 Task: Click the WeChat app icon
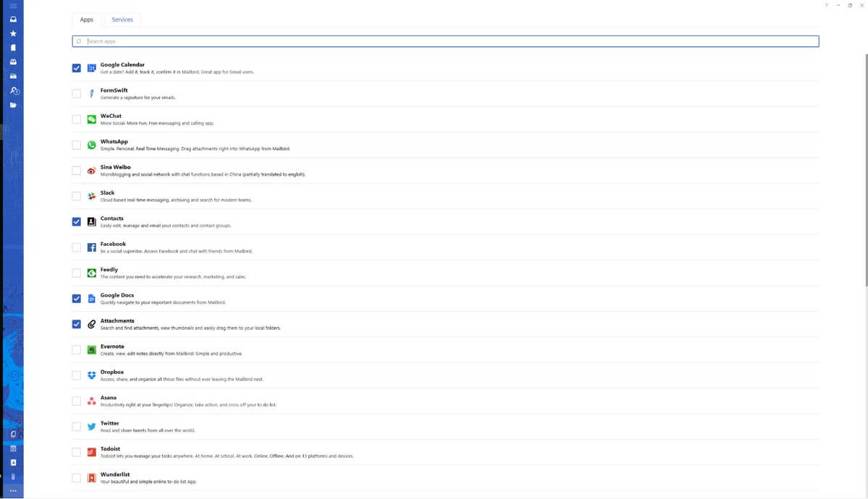pos(92,119)
